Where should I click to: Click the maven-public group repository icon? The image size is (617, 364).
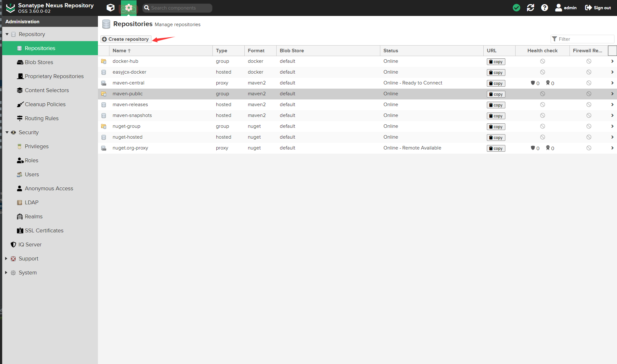104,94
